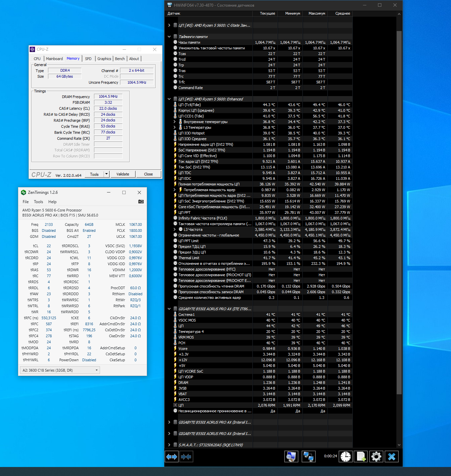The height and width of the screenshot is (476, 451).
Task: Start logging with the sheet-plus icon
Action: (x=361, y=456)
